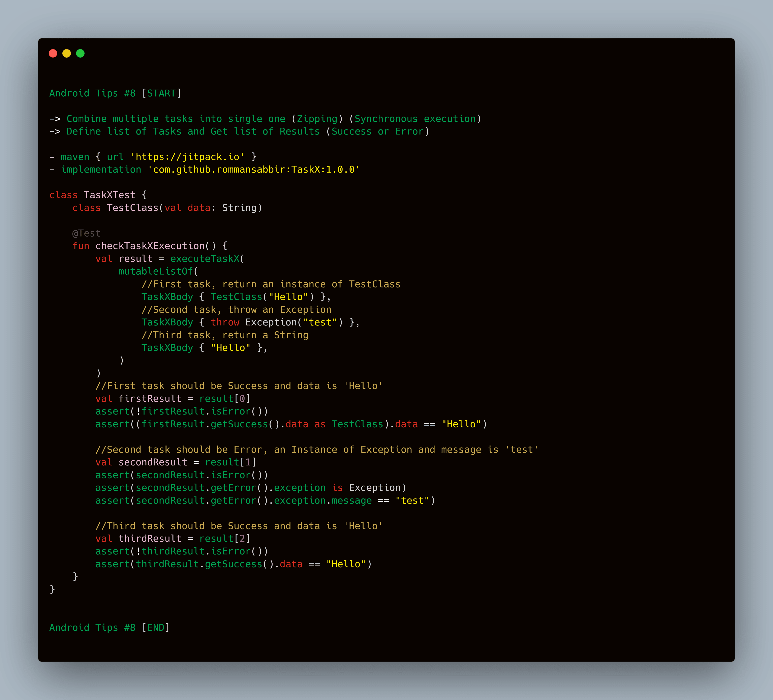Image resolution: width=773 pixels, height=700 pixels.
Task: Click the TaskX implementation dependency string
Action: pyautogui.click(x=253, y=170)
